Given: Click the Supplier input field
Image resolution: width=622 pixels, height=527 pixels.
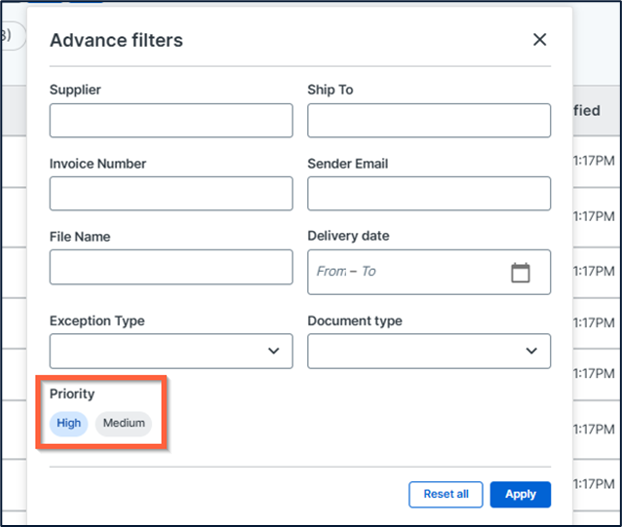Looking at the screenshot, I should coord(171,121).
